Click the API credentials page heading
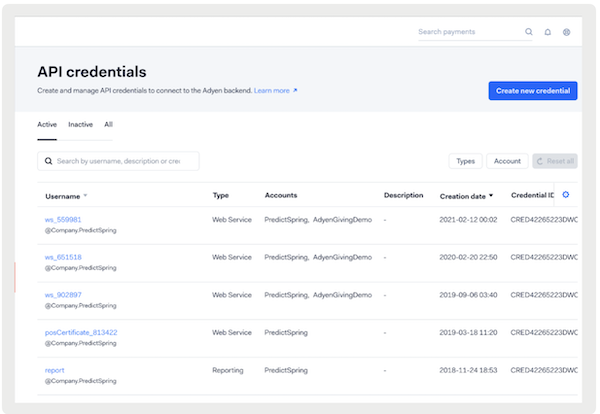Viewport: 600px width, 414px height. (x=92, y=72)
